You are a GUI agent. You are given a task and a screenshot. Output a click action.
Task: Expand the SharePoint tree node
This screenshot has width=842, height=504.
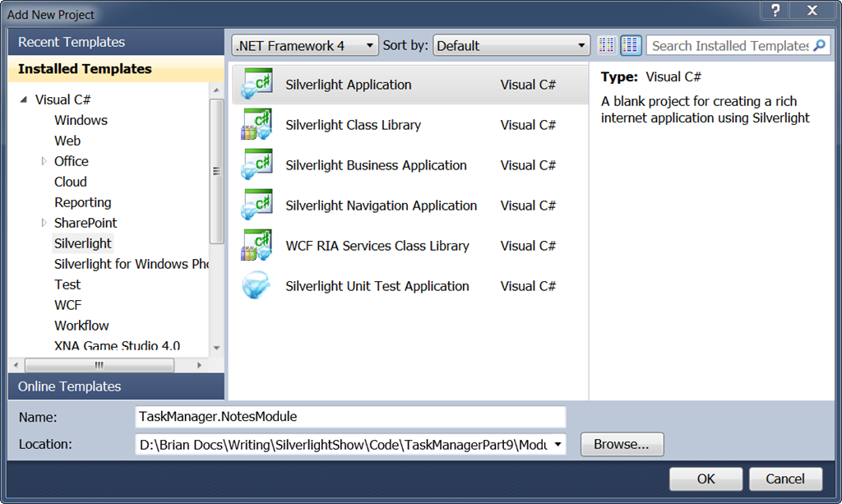[44, 223]
